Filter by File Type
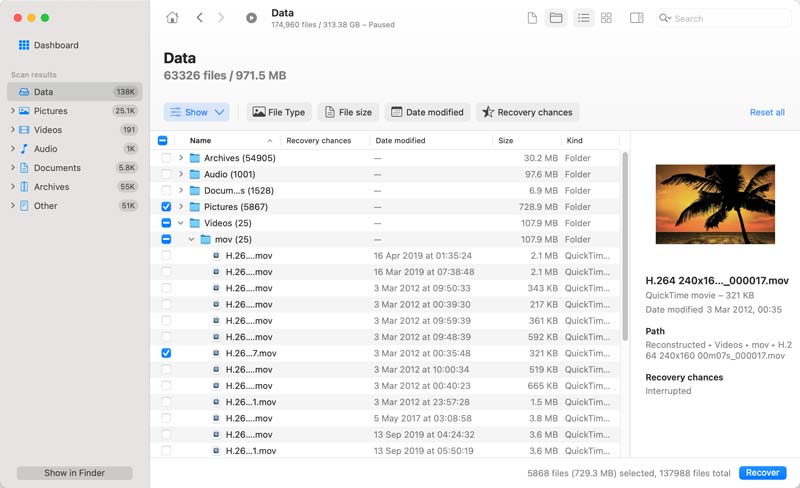Viewport: 800px width, 488px height. click(x=279, y=112)
